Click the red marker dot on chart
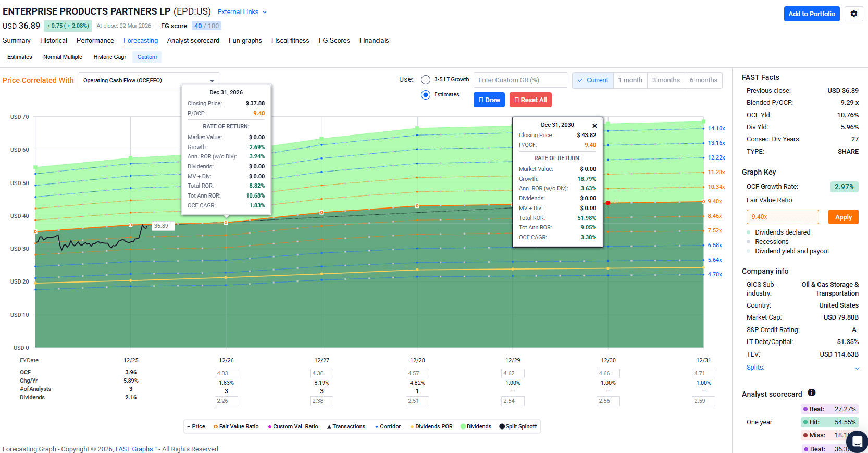The image size is (868, 453). pyautogui.click(x=608, y=203)
